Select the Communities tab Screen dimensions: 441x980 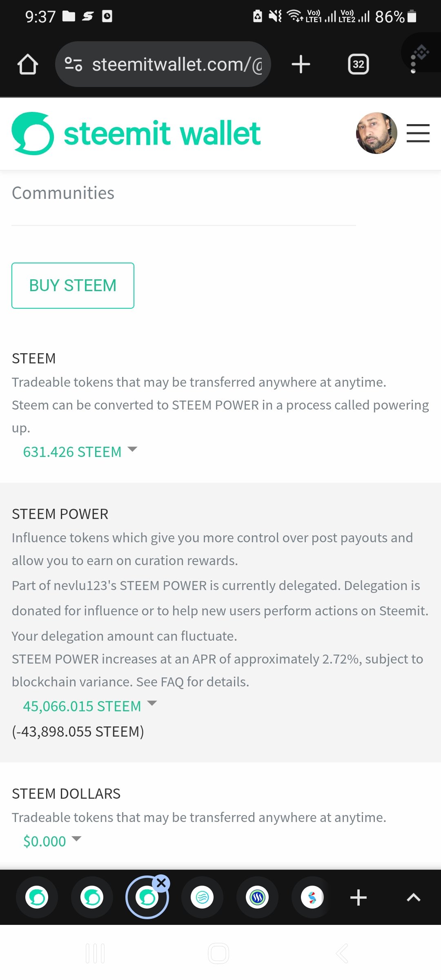[63, 193]
